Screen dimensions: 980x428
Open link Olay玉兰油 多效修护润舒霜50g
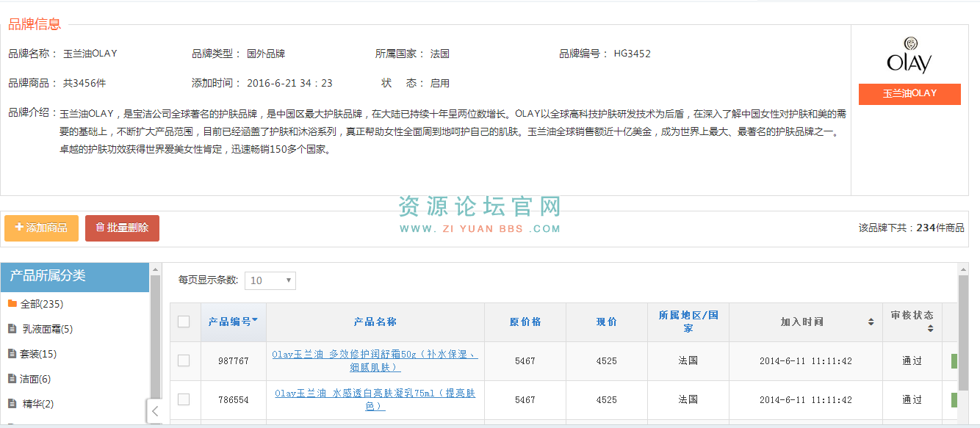point(375,360)
